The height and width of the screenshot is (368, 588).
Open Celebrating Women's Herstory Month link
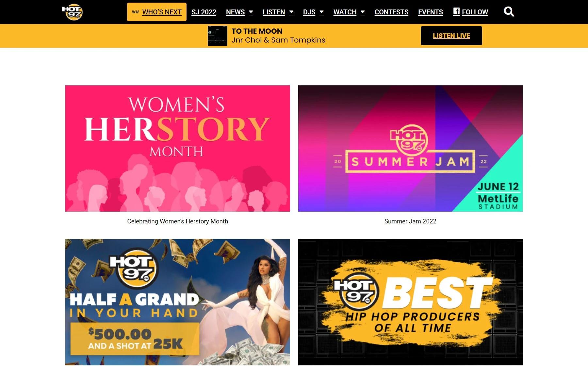[x=177, y=221]
